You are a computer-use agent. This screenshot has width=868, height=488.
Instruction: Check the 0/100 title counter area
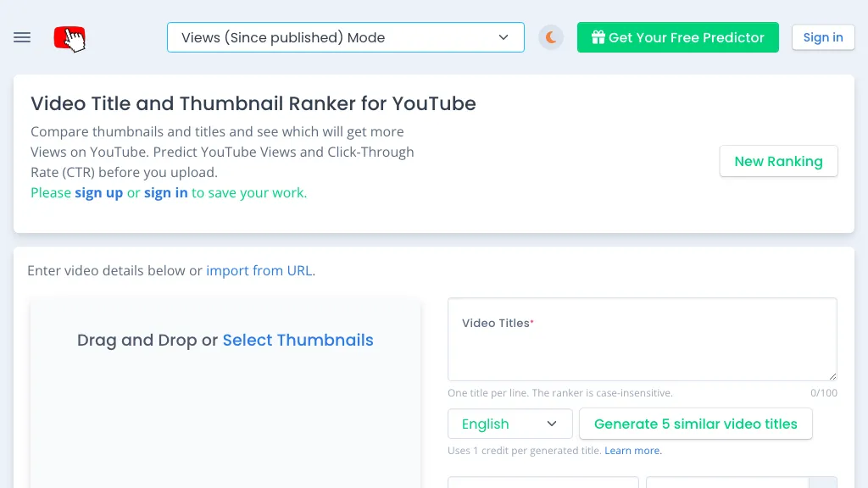[x=823, y=392]
